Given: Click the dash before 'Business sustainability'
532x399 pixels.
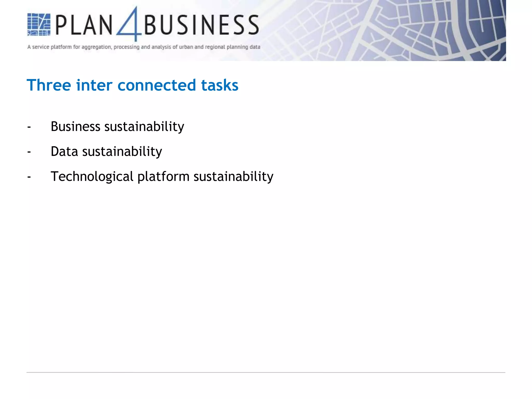Looking at the screenshot, I should click(29, 127).
